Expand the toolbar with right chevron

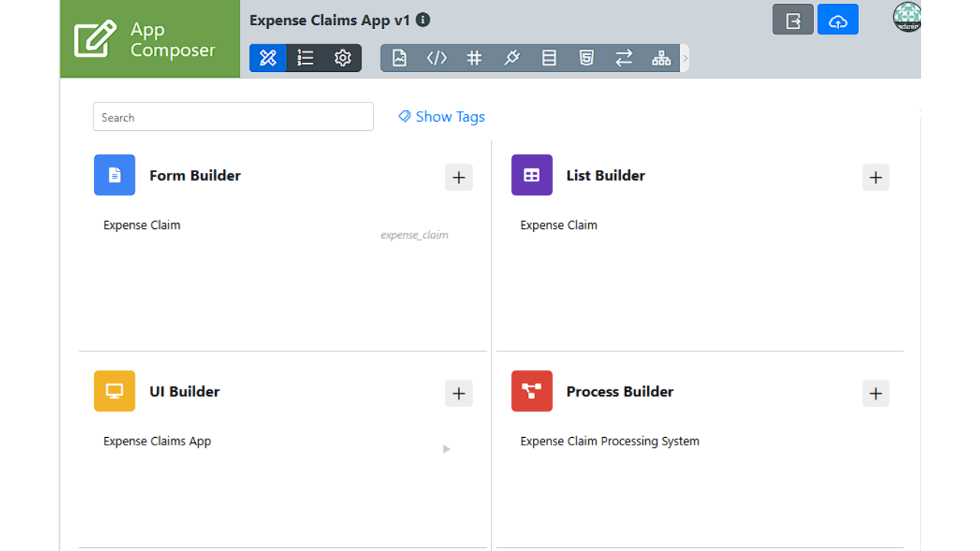[x=685, y=58]
